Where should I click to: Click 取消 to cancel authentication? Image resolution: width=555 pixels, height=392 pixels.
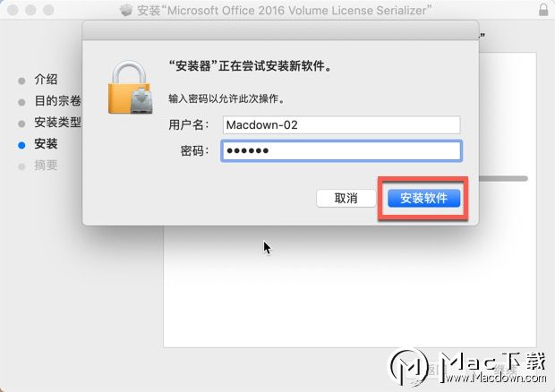coord(346,198)
